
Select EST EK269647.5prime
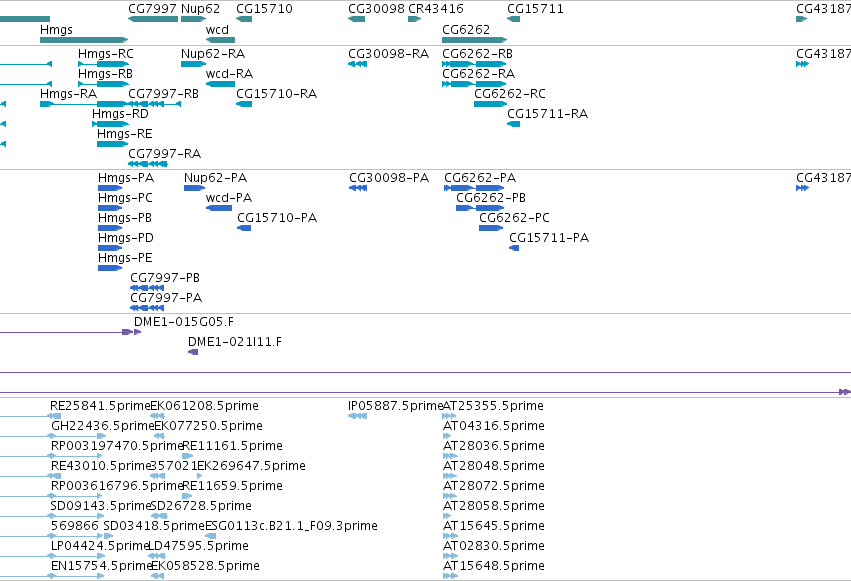point(200,476)
